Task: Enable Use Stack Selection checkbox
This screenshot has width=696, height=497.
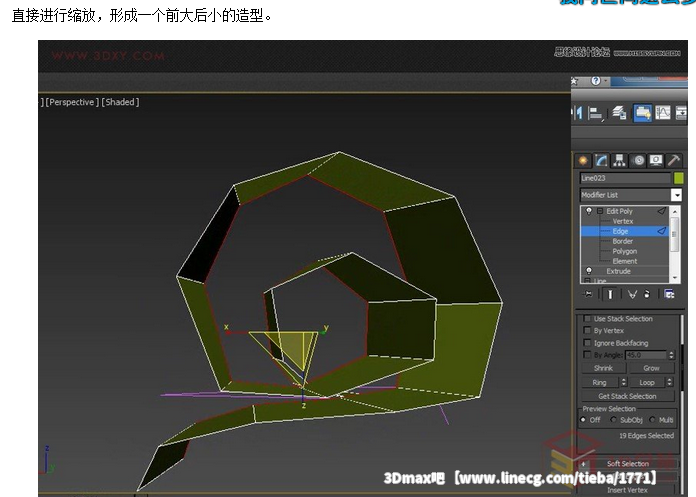Action: (x=587, y=319)
